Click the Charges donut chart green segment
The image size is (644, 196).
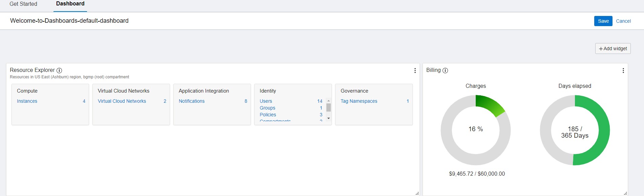click(x=489, y=104)
